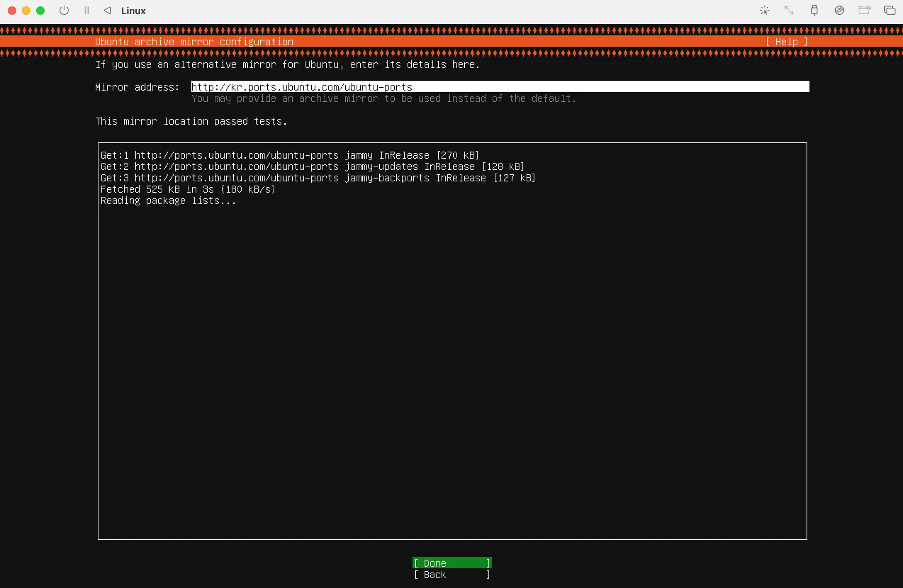Open the USB devices icon
This screenshot has height=588, width=903.
click(x=814, y=10)
